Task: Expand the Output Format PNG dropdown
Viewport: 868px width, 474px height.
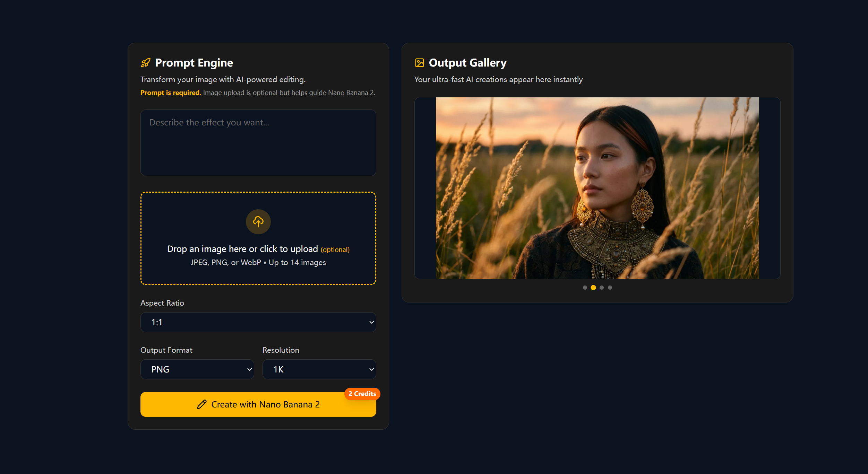Action: pyautogui.click(x=197, y=369)
